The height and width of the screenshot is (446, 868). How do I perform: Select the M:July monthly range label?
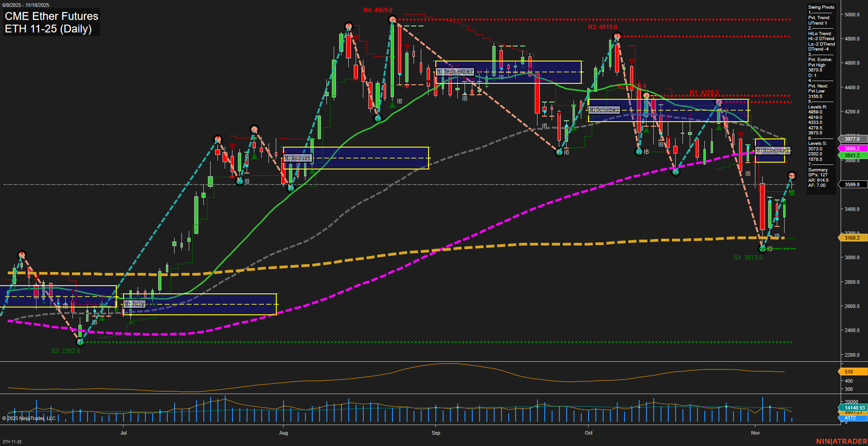pos(134,304)
